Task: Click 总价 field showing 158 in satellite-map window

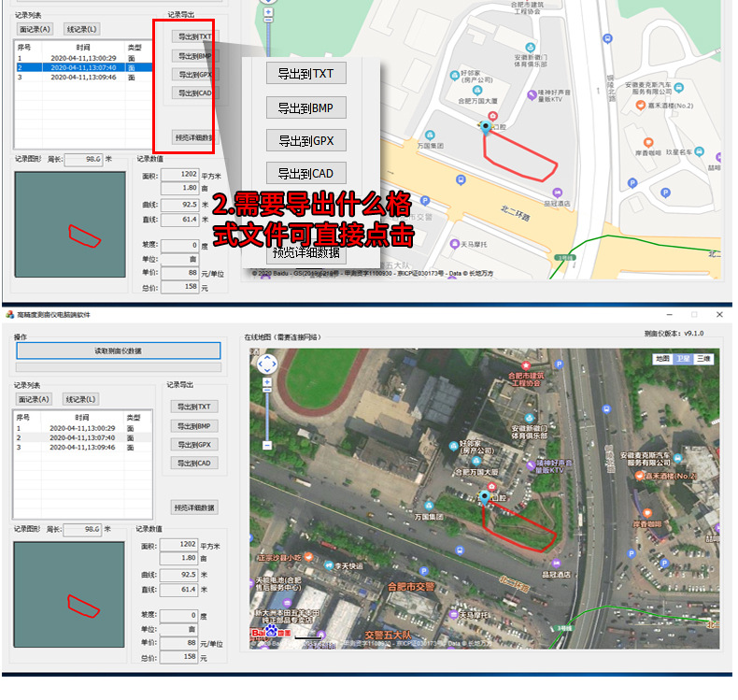Action: [178, 657]
